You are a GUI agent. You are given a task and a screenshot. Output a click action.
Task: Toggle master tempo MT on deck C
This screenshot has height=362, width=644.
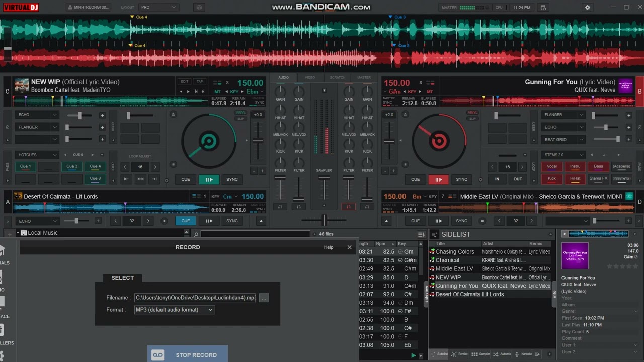click(217, 92)
